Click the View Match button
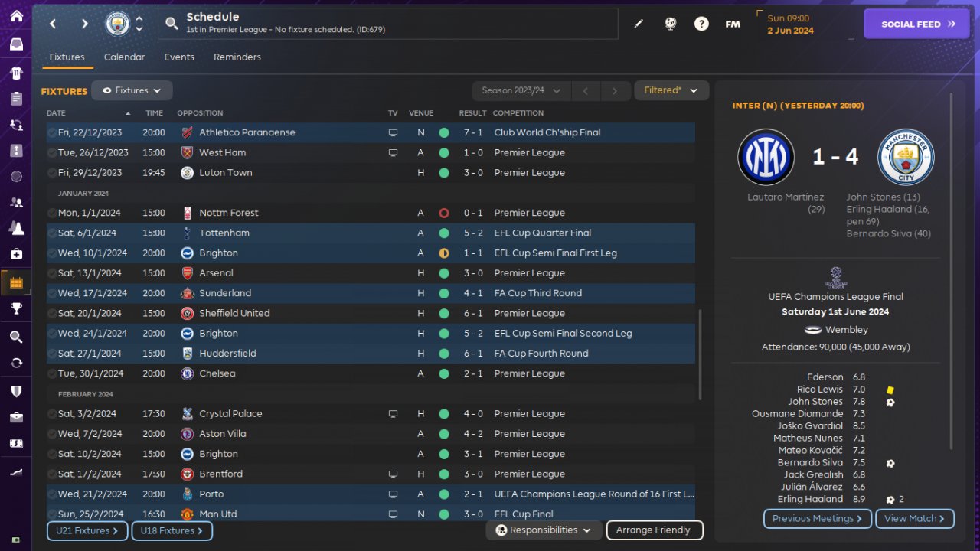 tap(914, 518)
